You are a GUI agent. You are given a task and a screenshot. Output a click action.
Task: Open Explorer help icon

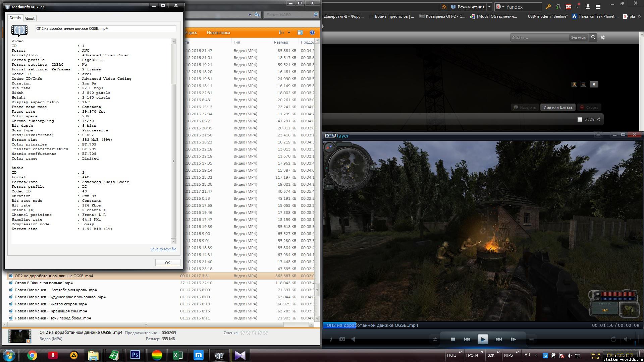(312, 33)
